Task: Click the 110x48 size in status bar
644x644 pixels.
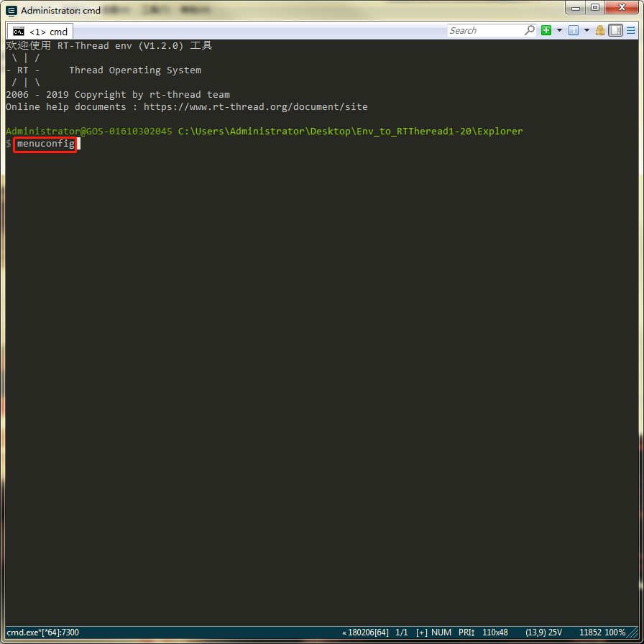Action: click(495, 632)
